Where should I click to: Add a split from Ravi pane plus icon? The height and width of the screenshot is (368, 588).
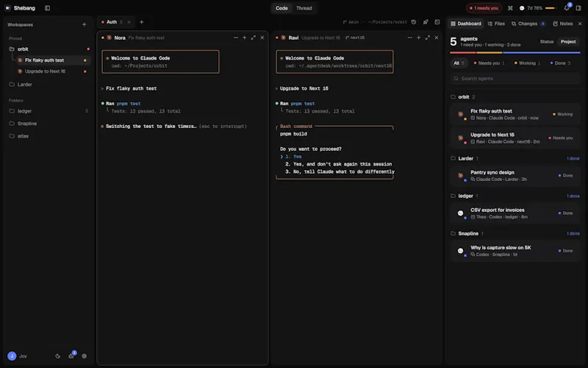pyautogui.click(x=418, y=38)
